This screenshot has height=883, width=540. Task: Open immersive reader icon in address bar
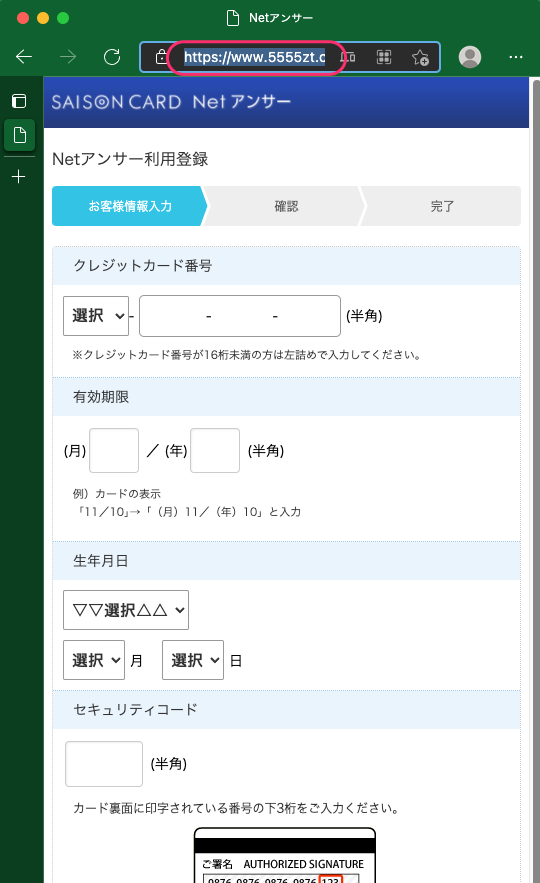click(349, 57)
